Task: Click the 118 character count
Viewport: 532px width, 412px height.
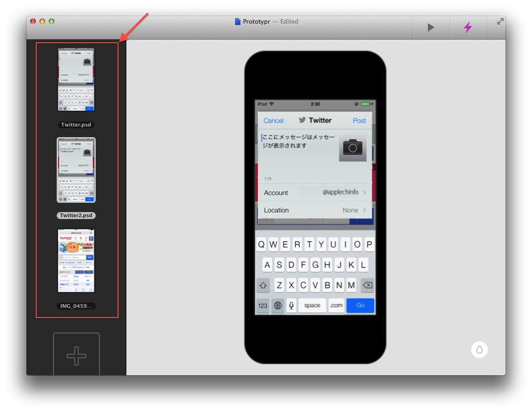Action: point(268,179)
